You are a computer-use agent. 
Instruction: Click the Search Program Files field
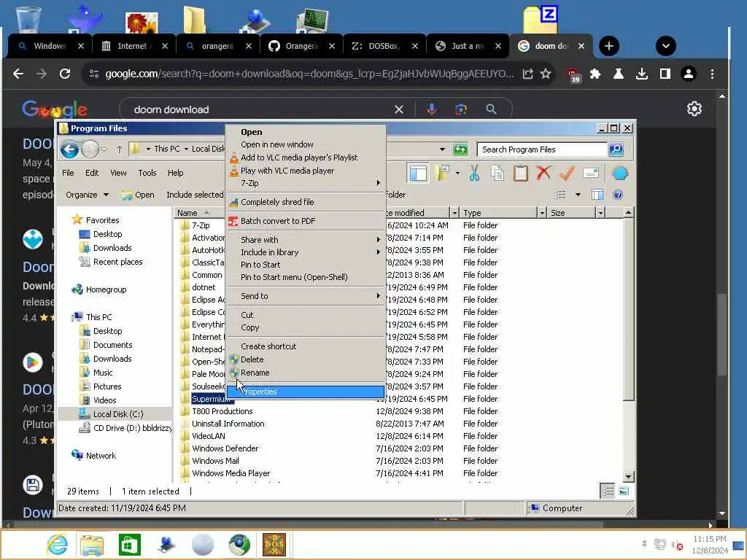(x=542, y=149)
